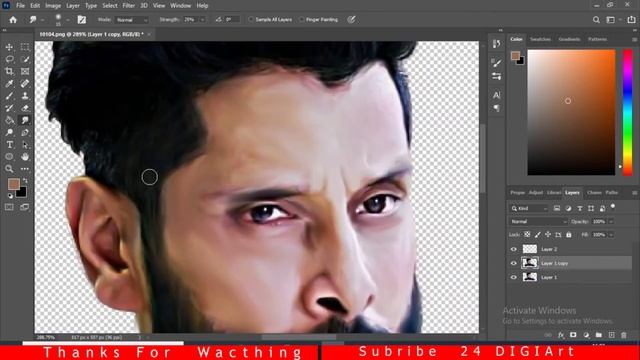This screenshot has height=360, width=640.
Task: Select the Rectangular Marquee tool
Action: click(x=25, y=47)
